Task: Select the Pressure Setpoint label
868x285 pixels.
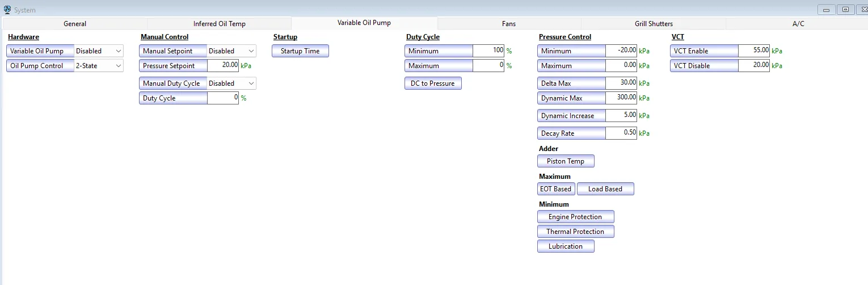Action: [x=173, y=66]
